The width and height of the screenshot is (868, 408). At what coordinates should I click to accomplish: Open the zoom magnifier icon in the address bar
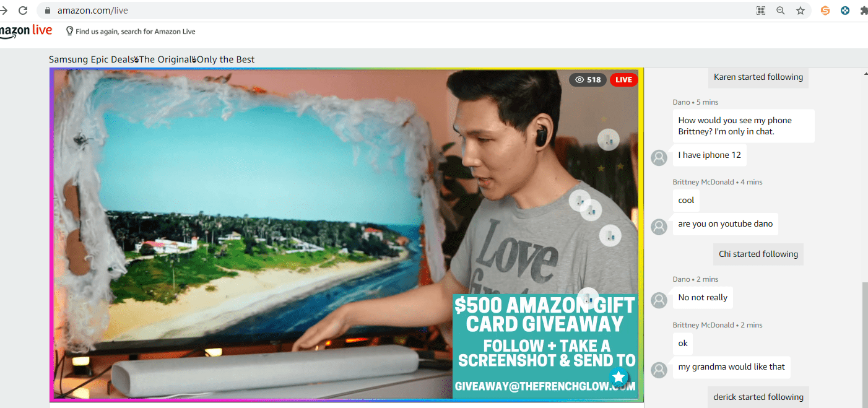pos(781,11)
